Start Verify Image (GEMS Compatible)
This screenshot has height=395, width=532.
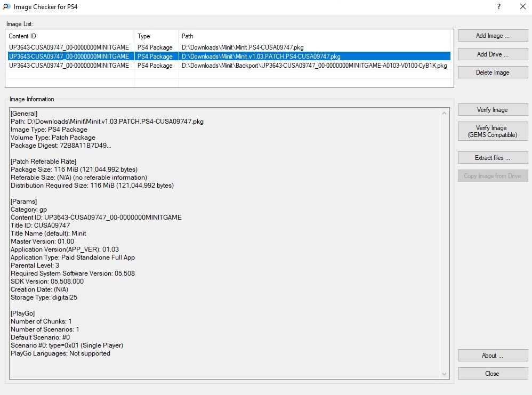point(493,131)
